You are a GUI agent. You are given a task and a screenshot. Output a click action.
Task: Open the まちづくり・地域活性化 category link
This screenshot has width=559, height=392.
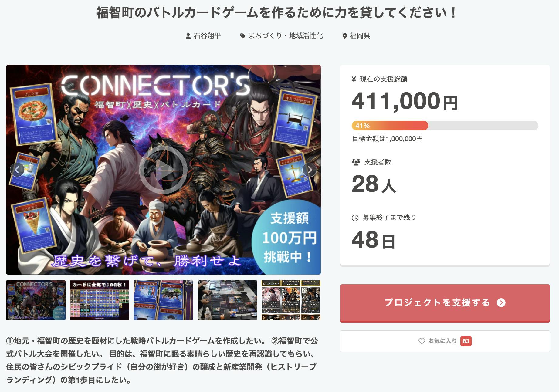286,36
